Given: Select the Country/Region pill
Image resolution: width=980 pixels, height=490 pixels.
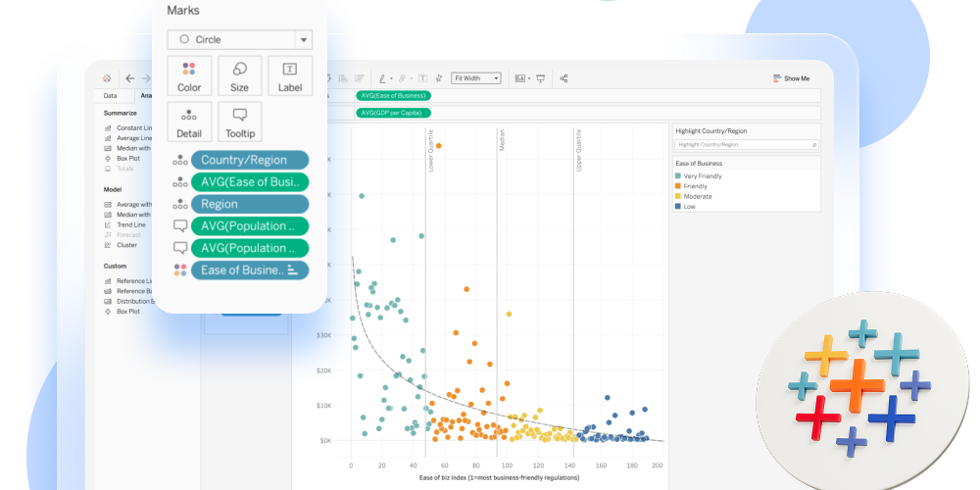Looking at the screenshot, I should coord(250,160).
